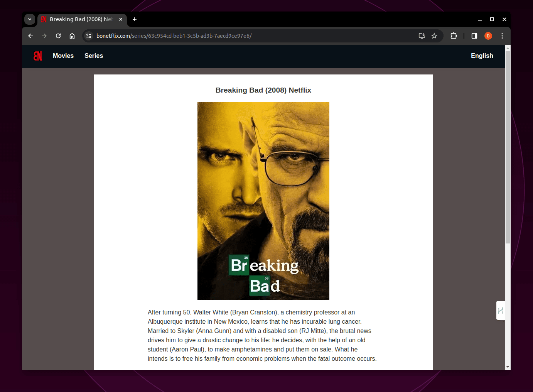The width and height of the screenshot is (533, 392).
Task: Click the install app icon in address bar
Action: [x=422, y=36]
